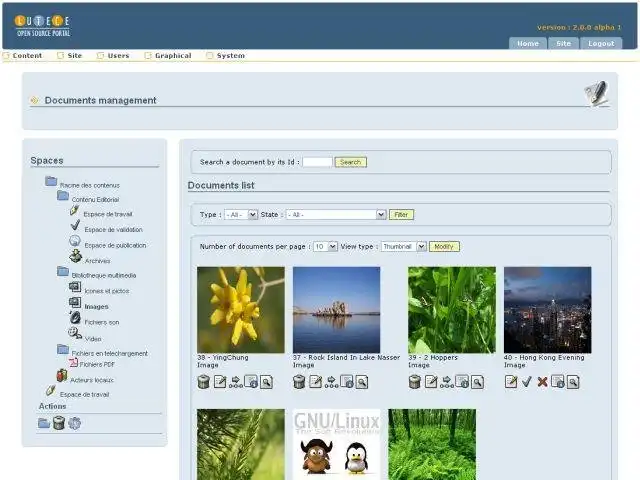Open info-page icon for 38 YingChung
Viewport: 640px width, 480px height.
pyautogui.click(x=251, y=382)
